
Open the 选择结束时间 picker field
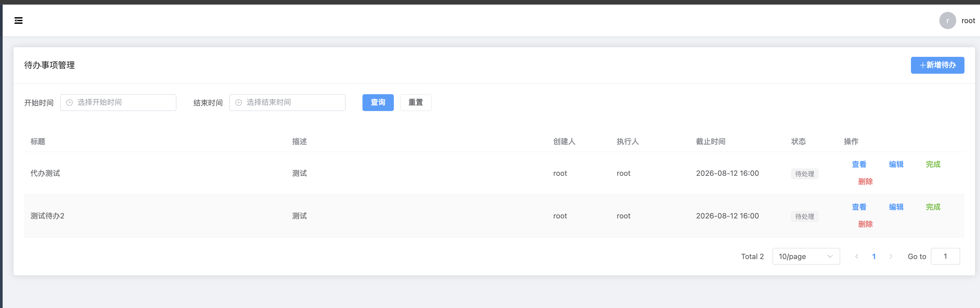287,102
